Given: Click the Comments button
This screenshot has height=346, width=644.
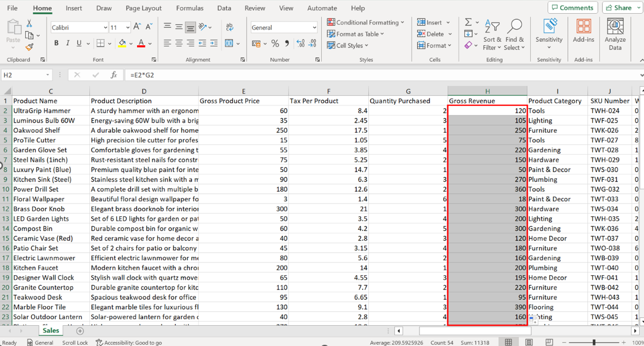Looking at the screenshot, I should coord(573,8).
